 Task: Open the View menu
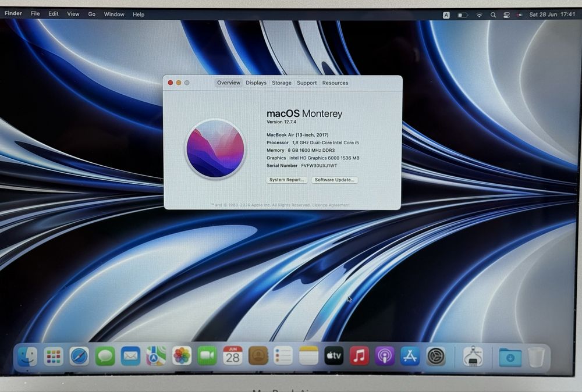click(x=73, y=14)
